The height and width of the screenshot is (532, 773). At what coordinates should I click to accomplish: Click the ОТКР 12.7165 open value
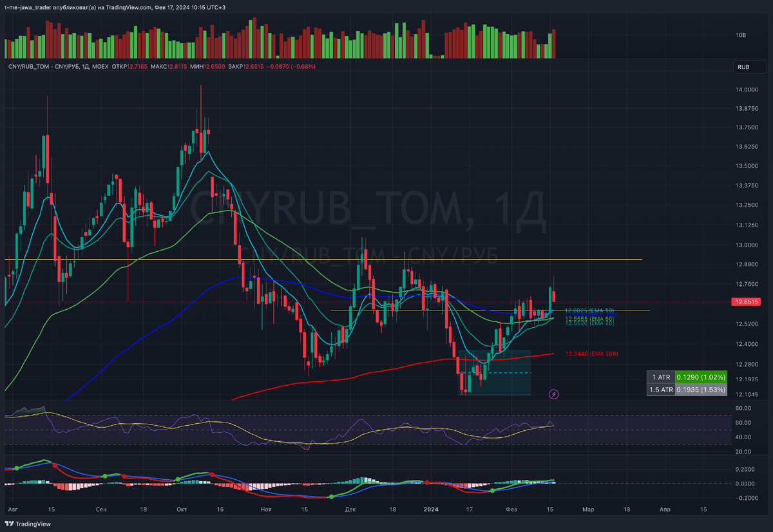click(129, 66)
